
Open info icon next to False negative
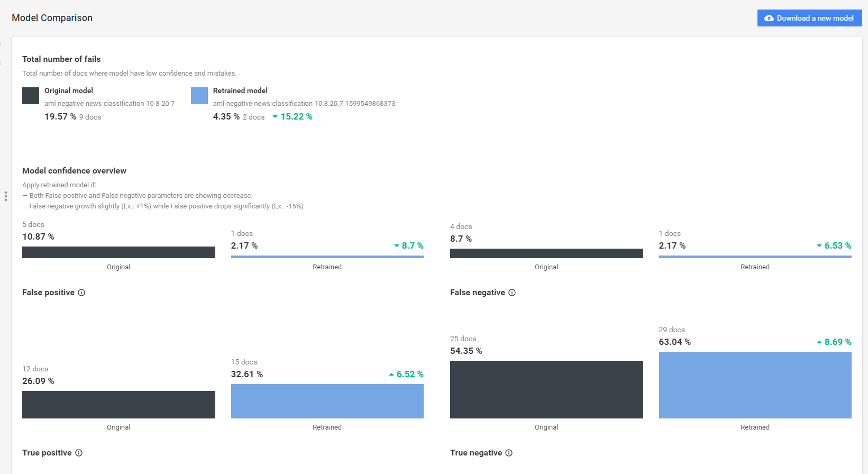[512, 293]
